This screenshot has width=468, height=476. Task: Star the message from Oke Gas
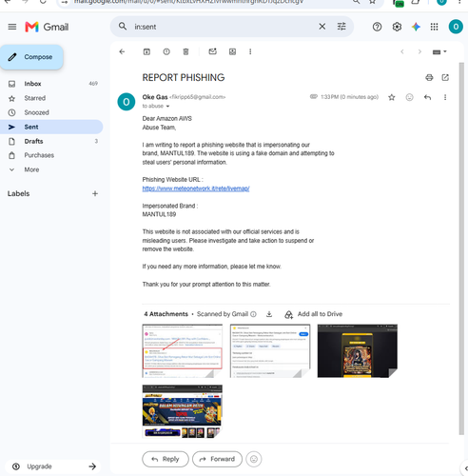click(392, 97)
